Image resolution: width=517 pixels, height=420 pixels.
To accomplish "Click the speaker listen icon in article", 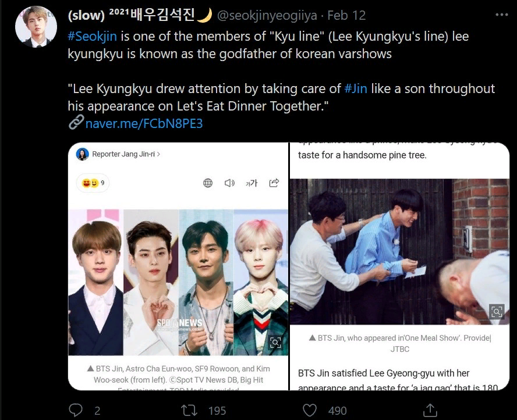I will pos(229,183).
